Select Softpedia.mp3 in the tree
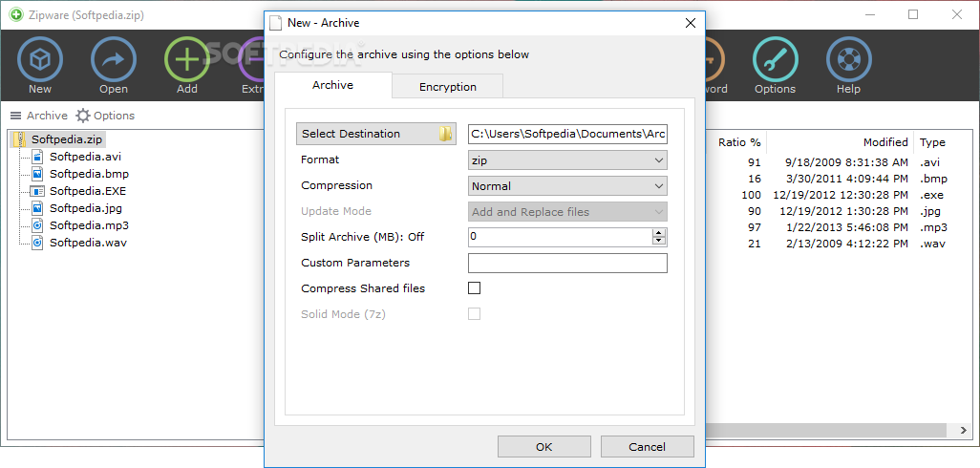The image size is (980, 468). [x=90, y=225]
